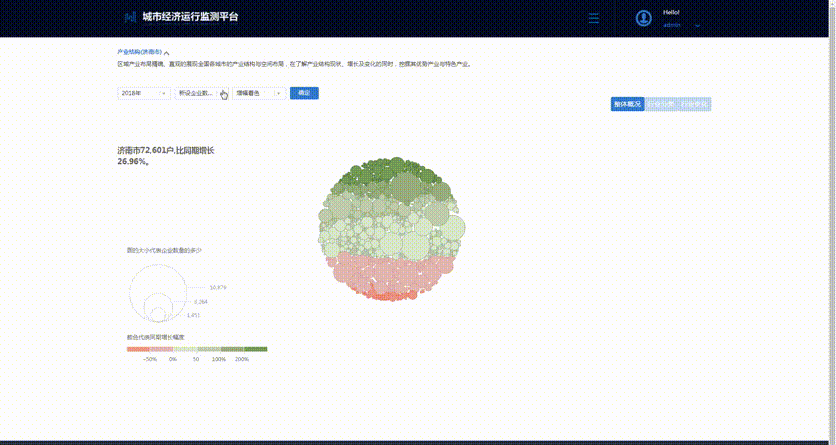Screen dimensions: 836x445
Task: Open the 新设企业数 metric dropdown
Action: 202,93
